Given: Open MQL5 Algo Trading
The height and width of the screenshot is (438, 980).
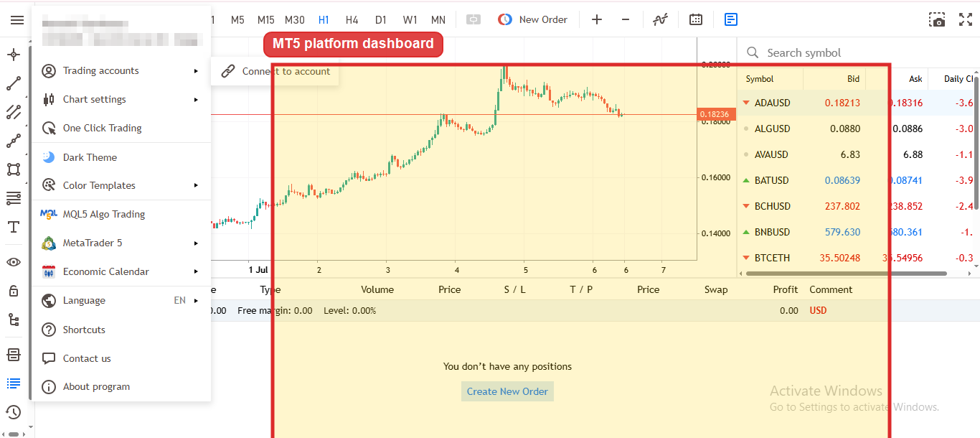Looking at the screenshot, I should [121, 214].
